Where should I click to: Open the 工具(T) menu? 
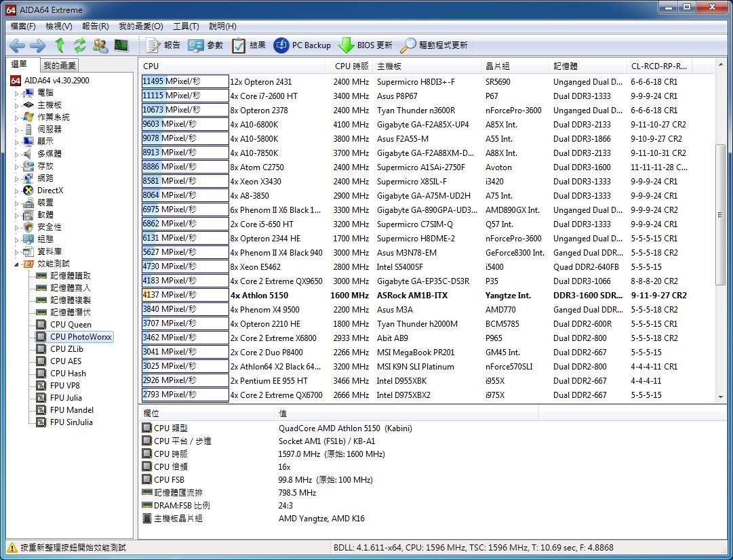[x=186, y=26]
